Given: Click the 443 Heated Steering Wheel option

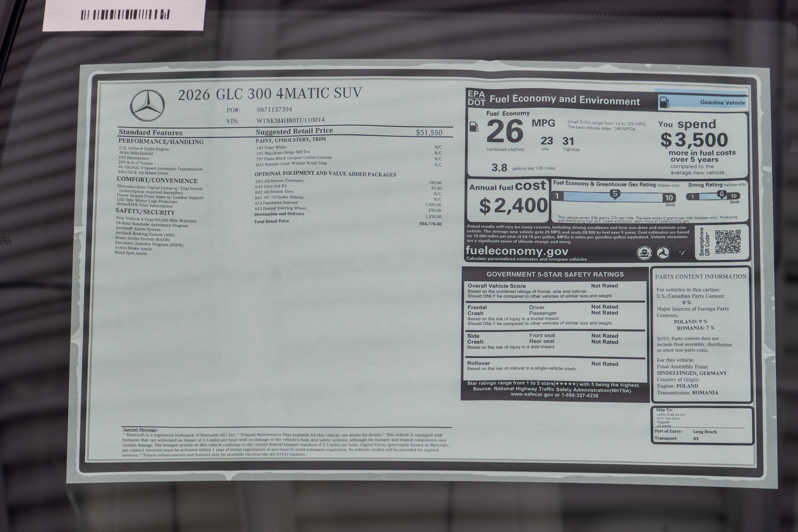Looking at the screenshot, I should tap(280, 208).
